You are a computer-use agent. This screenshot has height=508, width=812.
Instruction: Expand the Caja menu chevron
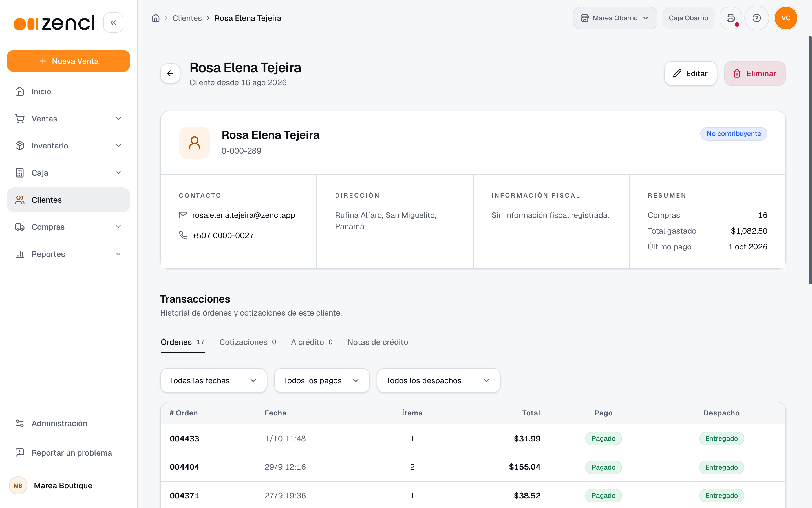point(118,173)
